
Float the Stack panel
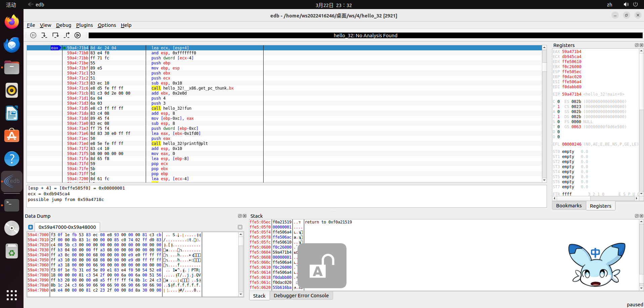[x=636, y=216]
